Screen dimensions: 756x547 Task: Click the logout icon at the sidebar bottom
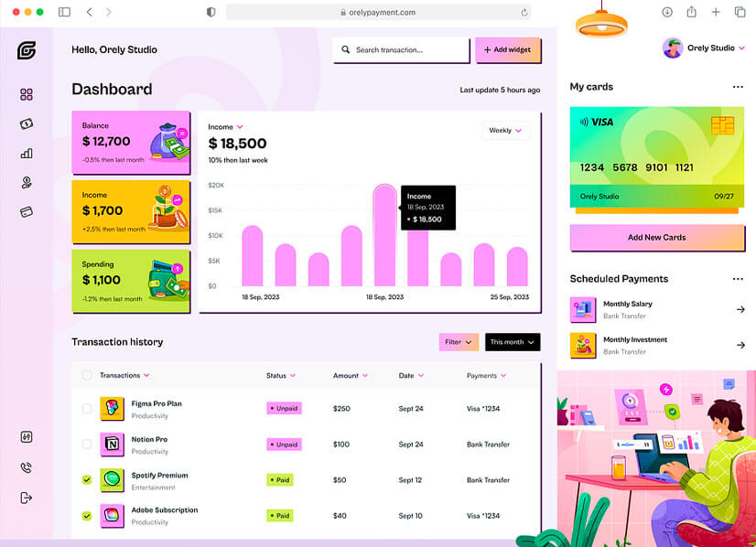26,497
